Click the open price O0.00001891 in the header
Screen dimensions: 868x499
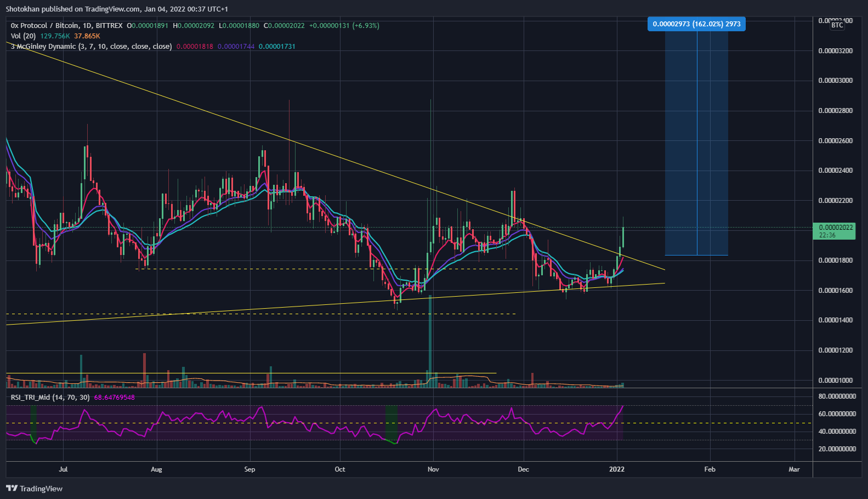(x=147, y=26)
